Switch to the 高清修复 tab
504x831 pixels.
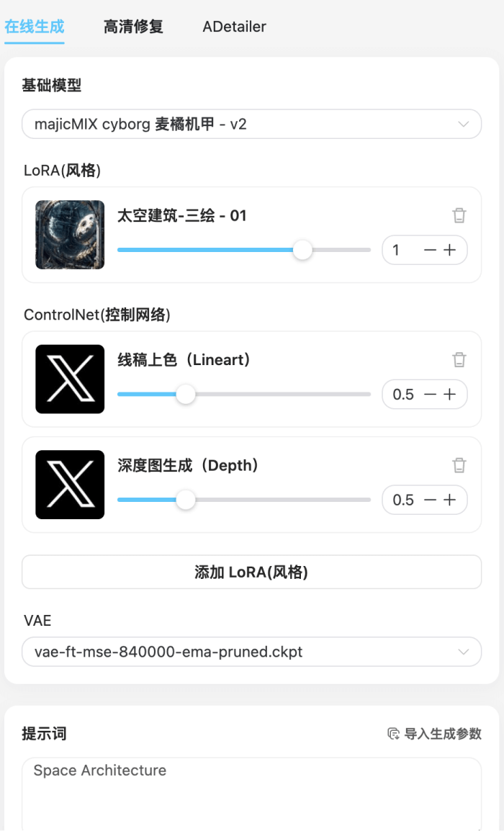click(x=132, y=27)
